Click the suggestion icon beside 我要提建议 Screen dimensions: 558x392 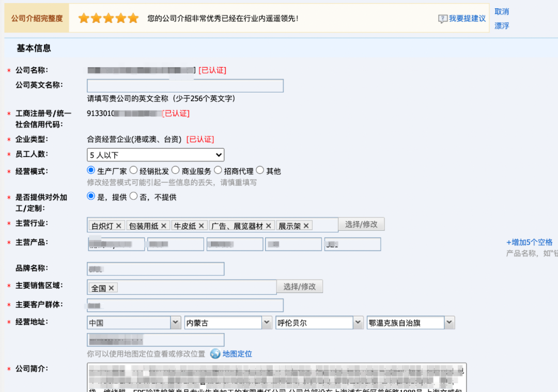point(443,19)
